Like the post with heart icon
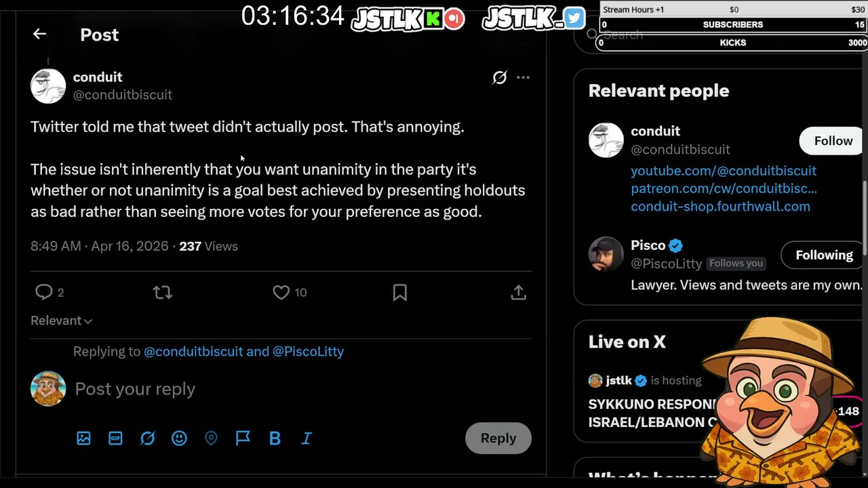 coord(281,292)
